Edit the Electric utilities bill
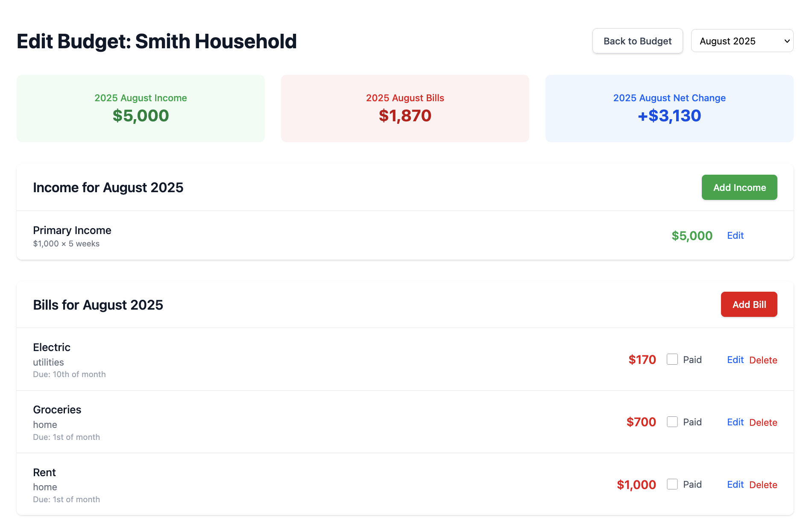Screen dimensions: 812x530 point(735,360)
